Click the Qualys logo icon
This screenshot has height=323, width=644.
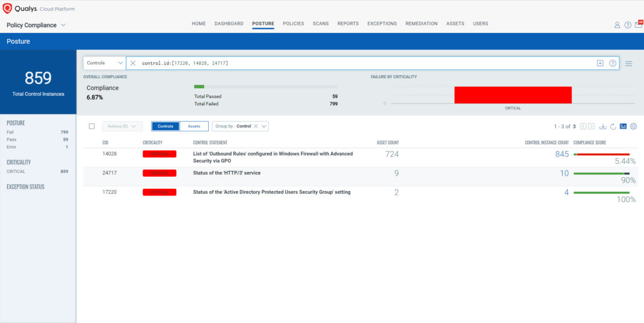point(7,8)
